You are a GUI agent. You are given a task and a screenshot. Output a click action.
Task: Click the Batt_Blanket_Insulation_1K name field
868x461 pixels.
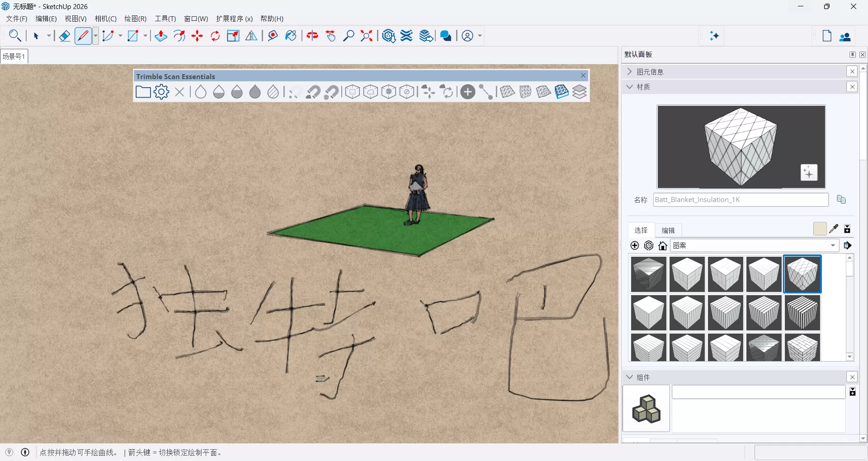coord(740,199)
